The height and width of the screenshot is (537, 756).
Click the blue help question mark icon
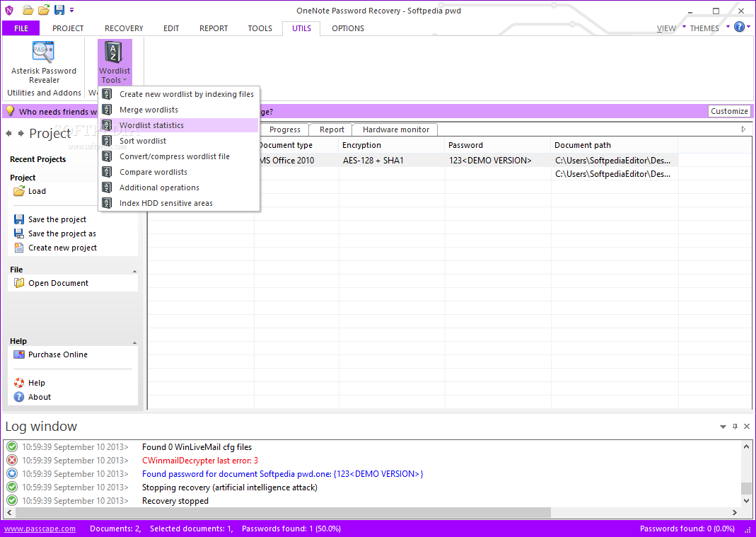click(x=739, y=27)
